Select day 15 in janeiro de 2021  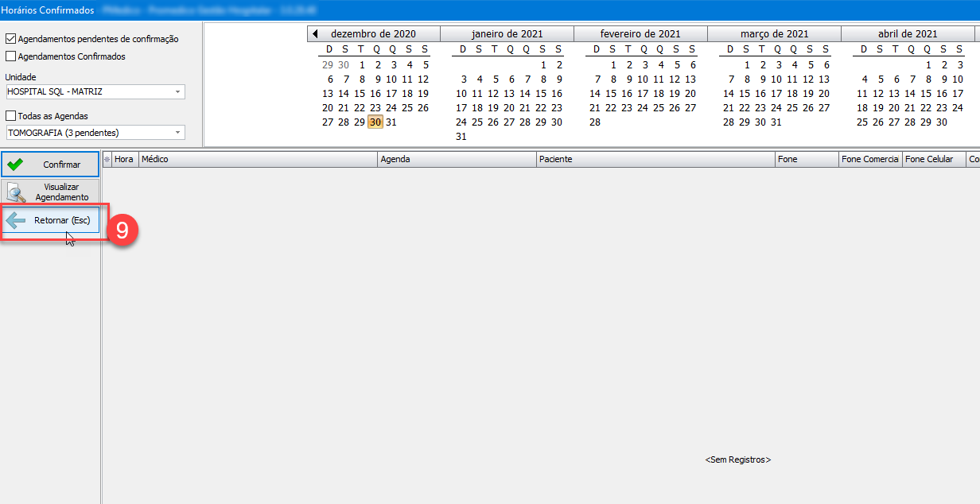(541, 94)
